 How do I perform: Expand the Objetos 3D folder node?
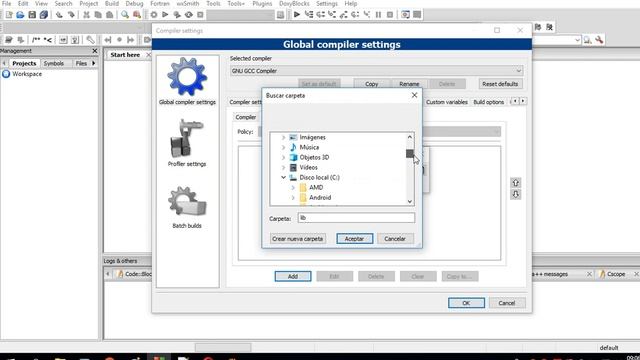tap(283, 158)
